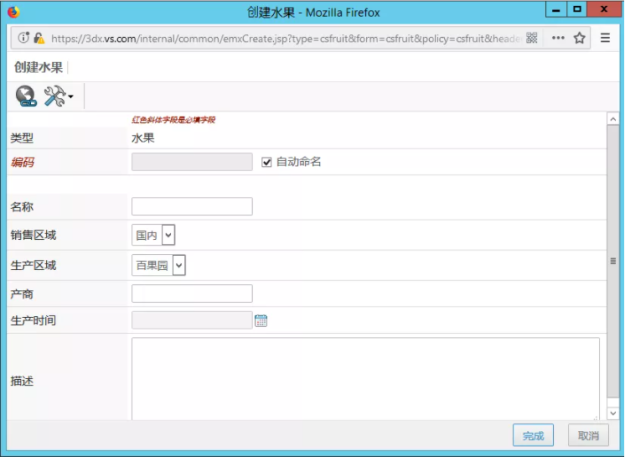Expand the 生产区域 dropdown
This screenshot has width=625, height=457.
pyautogui.click(x=159, y=265)
